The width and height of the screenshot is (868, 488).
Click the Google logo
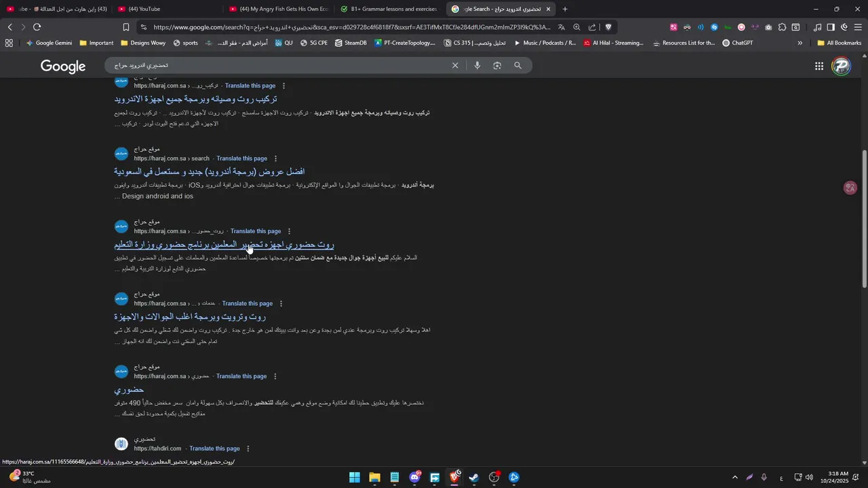[63, 66]
